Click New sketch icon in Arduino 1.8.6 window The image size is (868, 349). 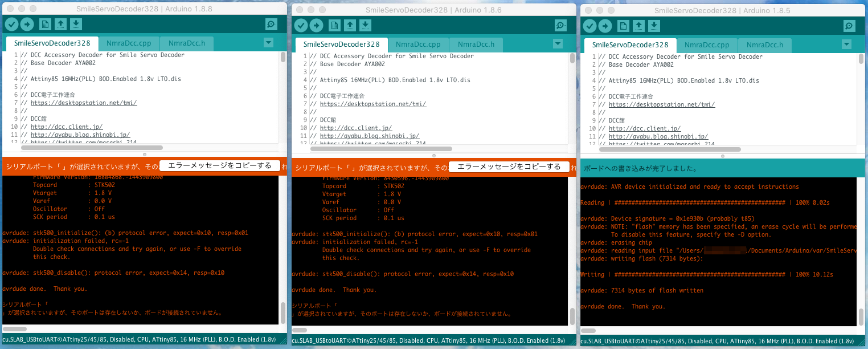coord(334,25)
